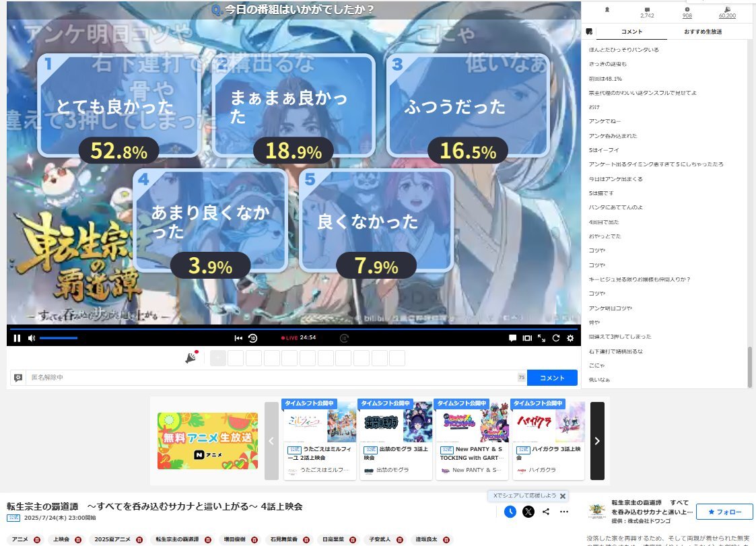Click the 石見舞菜香 tag
756x546 pixels.
coord(283,539)
